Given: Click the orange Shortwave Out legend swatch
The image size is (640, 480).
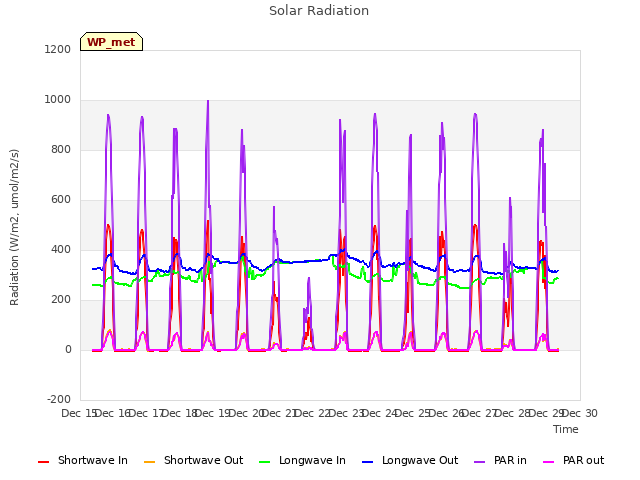Looking at the screenshot, I should (149, 462).
